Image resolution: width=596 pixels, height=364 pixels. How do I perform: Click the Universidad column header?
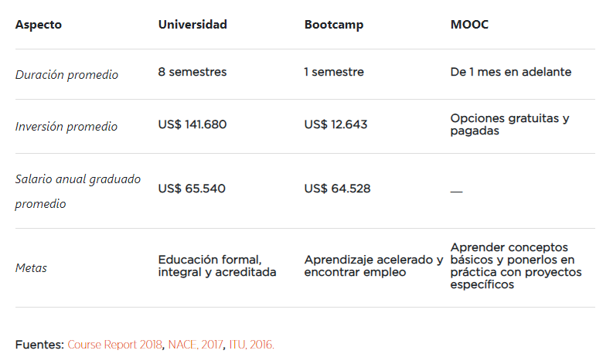[192, 25]
